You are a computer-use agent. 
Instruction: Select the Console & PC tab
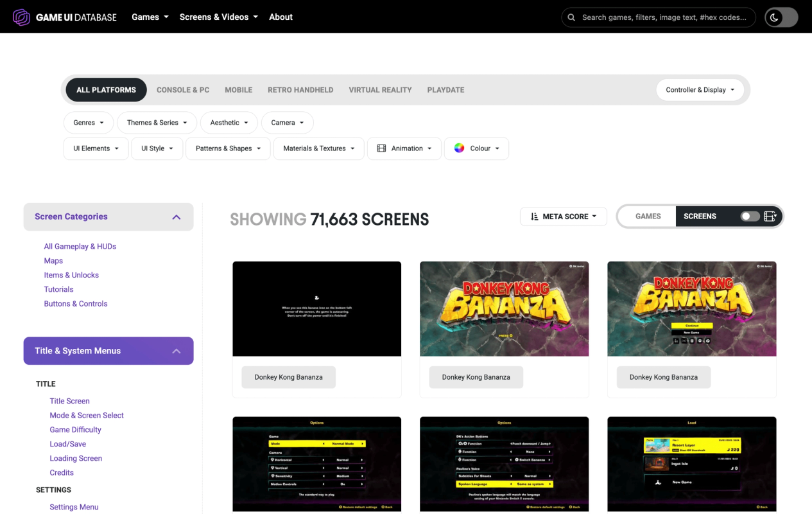tap(183, 90)
